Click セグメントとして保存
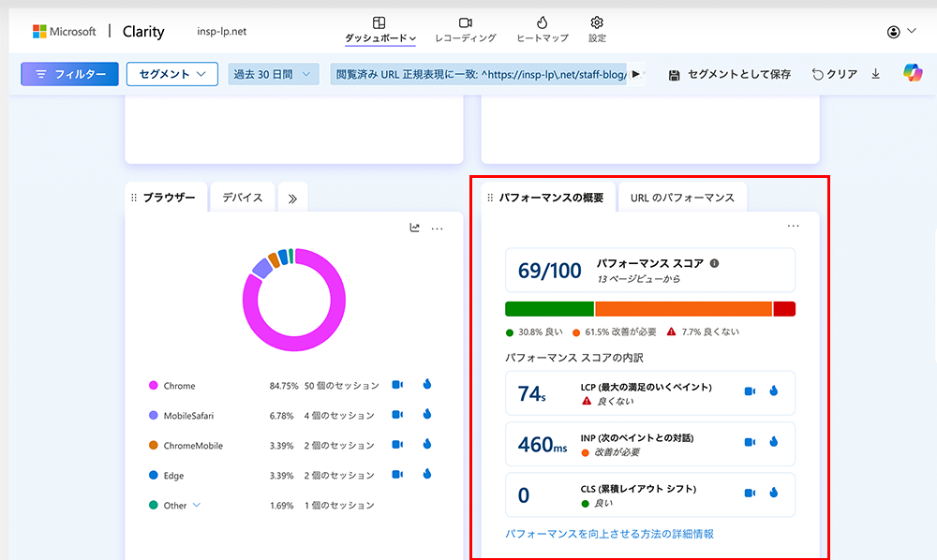Viewport: 937px width, 560px height. pyautogui.click(x=730, y=75)
